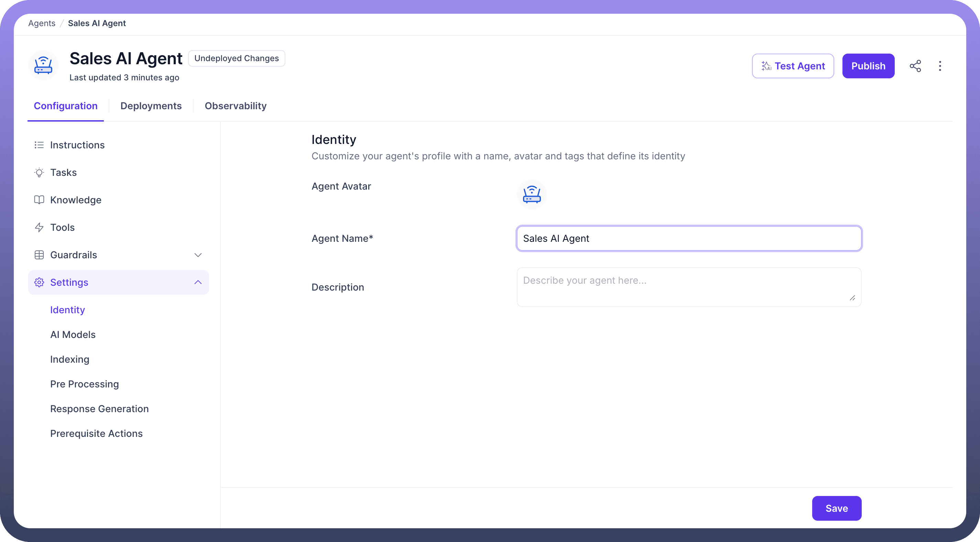
Task: Save the identity settings
Action: [x=836, y=508]
